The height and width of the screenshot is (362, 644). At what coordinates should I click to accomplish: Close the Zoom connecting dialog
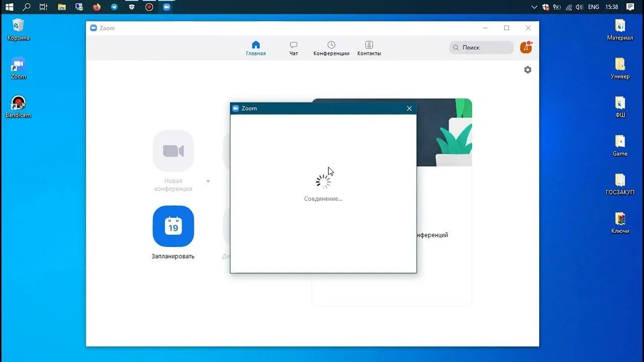[409, 108]
